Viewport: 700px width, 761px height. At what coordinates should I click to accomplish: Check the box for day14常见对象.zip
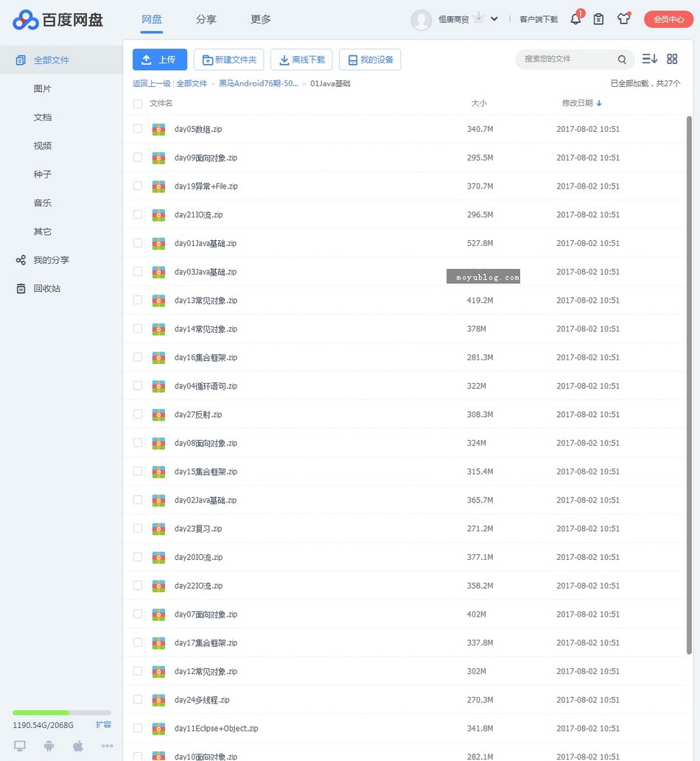pyautogui.click(x=138, y=329)
